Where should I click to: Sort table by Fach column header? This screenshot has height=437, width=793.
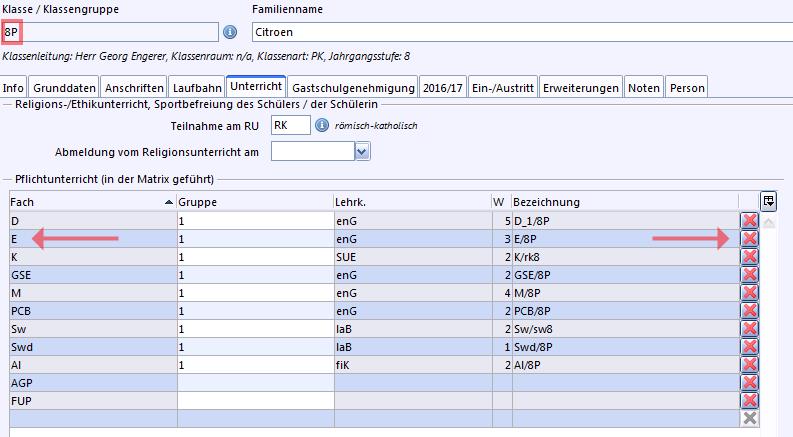pyautogui.click(x=92, y=202)
